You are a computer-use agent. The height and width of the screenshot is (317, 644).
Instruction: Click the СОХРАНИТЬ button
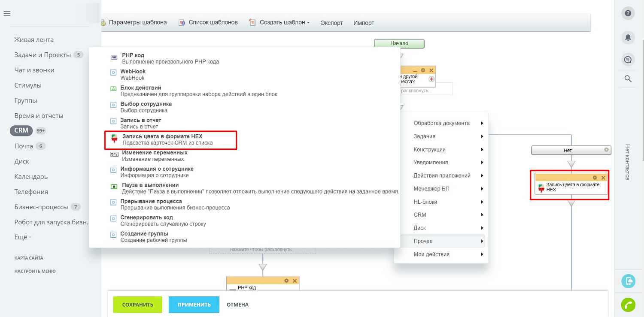point(137,305)
